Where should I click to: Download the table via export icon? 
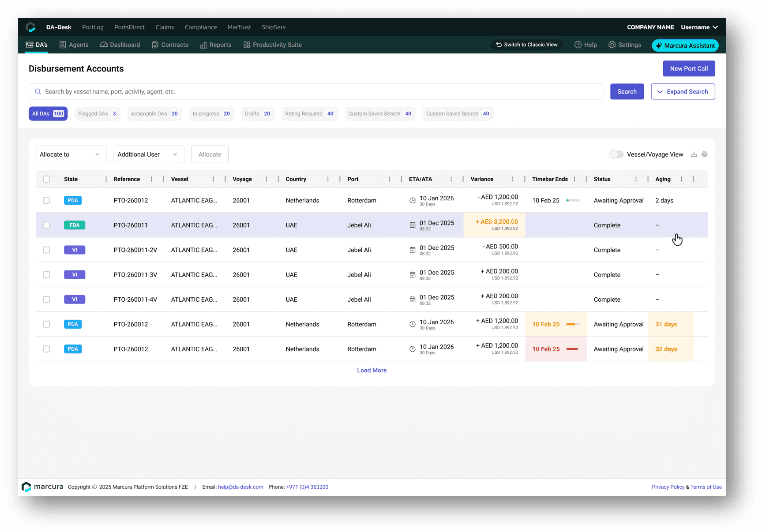(694, 154)
